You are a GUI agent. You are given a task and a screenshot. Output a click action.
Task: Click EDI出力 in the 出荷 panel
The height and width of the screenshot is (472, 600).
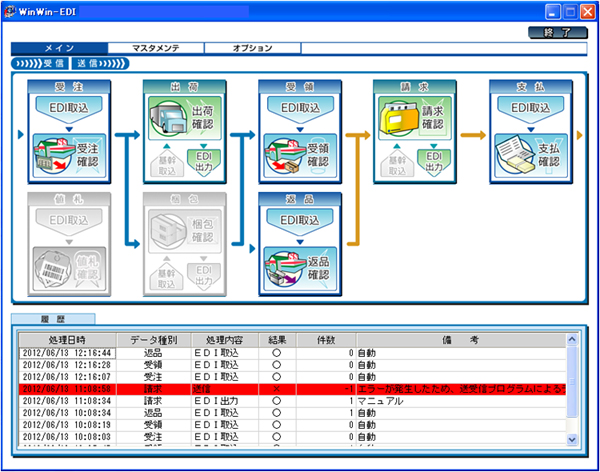point(204,162)
